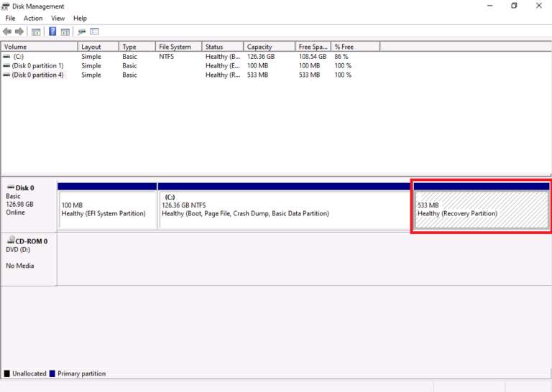Open the File menu
Screen dimensions: 552x392
pyautogui.click(x=10, y=18)
